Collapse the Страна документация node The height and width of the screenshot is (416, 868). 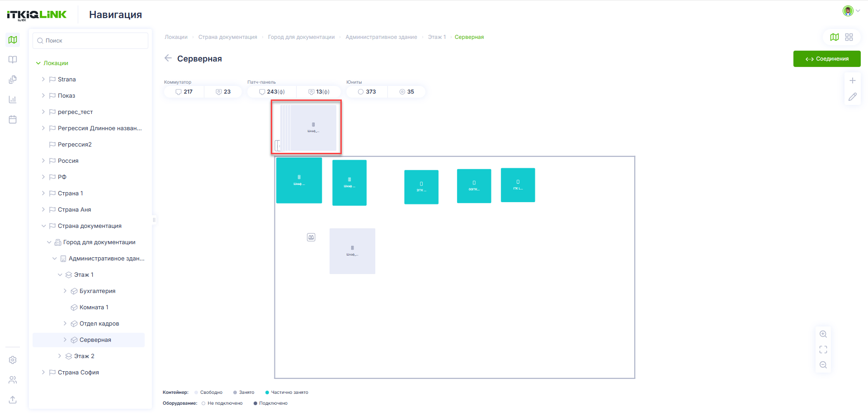pyautogui.click(x=43, y=226)
